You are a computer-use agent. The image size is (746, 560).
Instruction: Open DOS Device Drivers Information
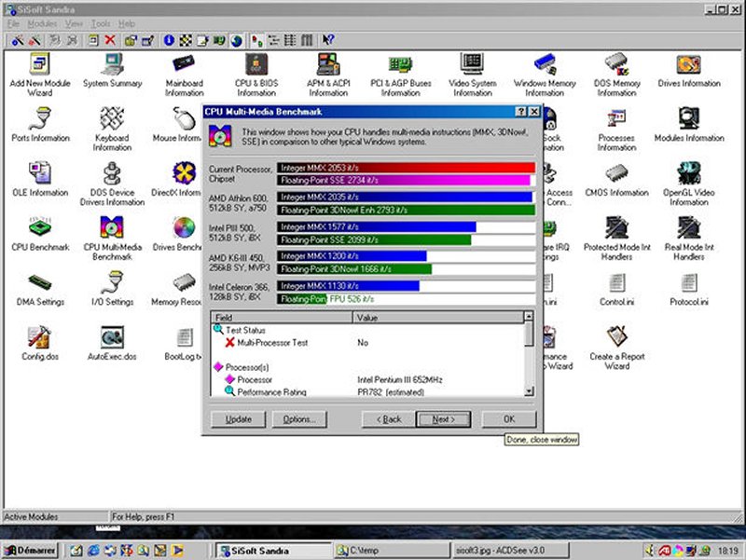(112, 184)
